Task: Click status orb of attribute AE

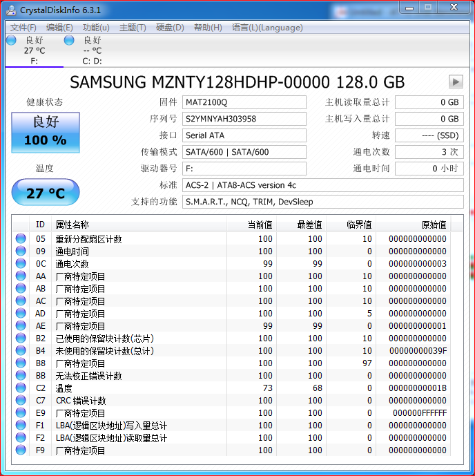Action: pos(21,325)
